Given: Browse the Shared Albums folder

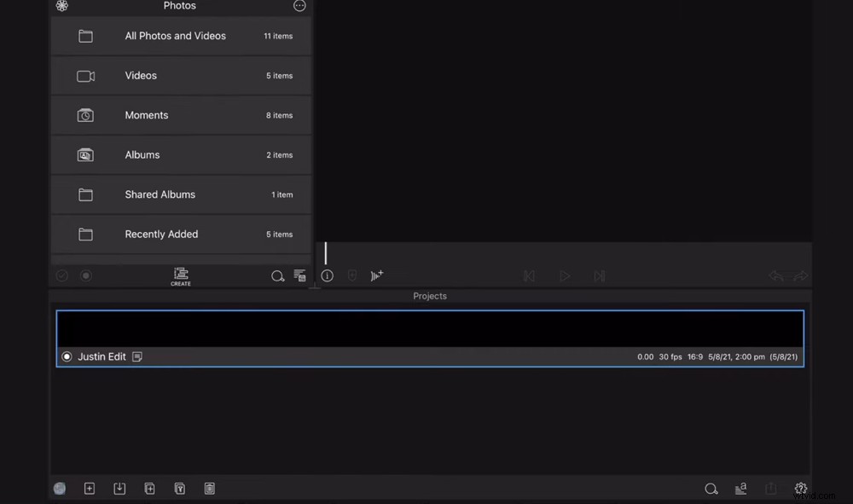Looking at the screenshot, I should (x=180, y=194).
